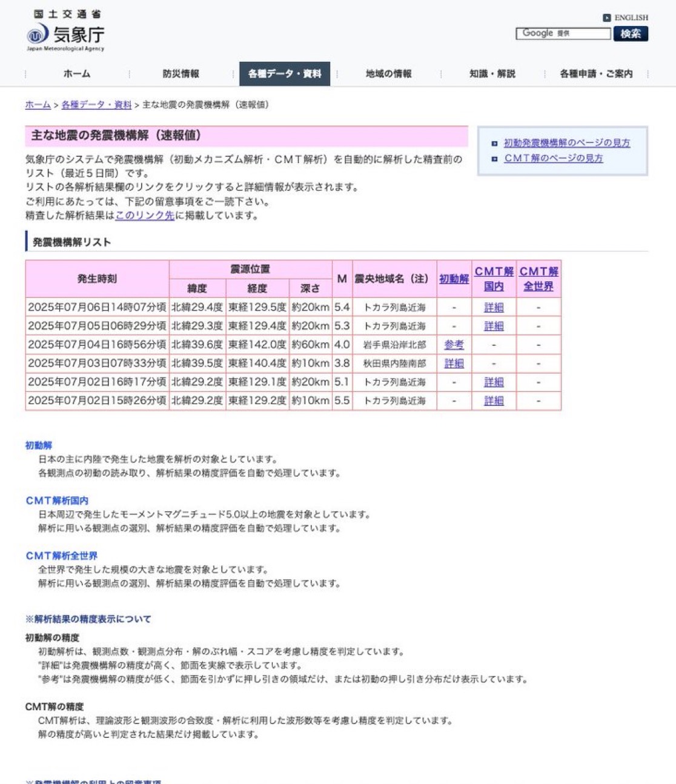Click the ※解析結果の精度表示について heading
Viewport: 676px width, 784px height.
[x=88, y=619]
